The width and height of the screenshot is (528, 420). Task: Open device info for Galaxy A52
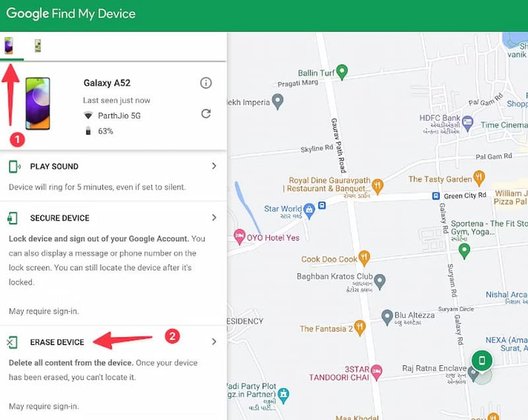tap(206, 82)
